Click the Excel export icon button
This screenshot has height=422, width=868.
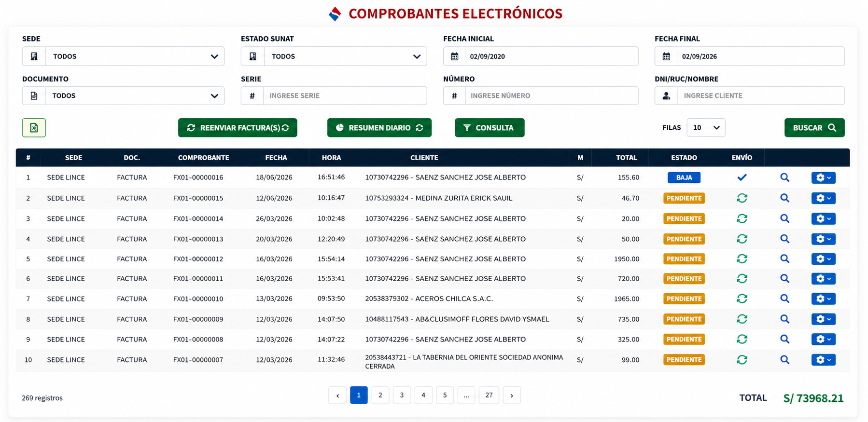pos(34,128)
